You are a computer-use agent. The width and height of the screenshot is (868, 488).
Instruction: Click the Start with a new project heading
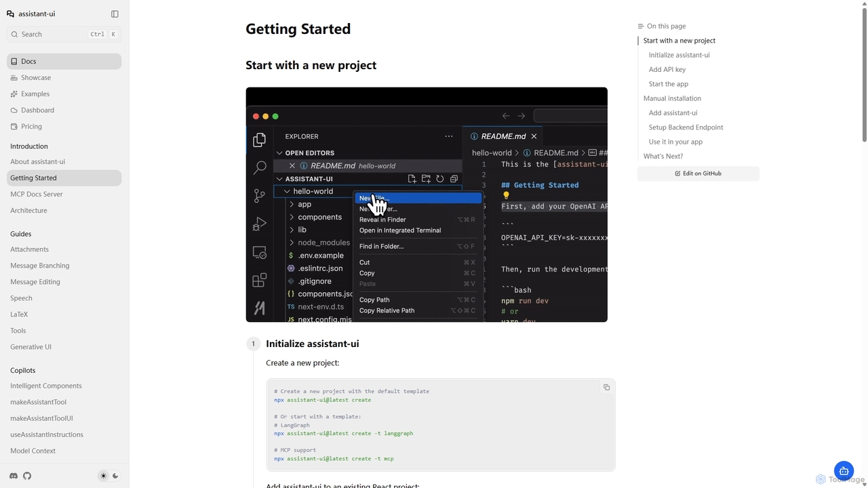311,65
